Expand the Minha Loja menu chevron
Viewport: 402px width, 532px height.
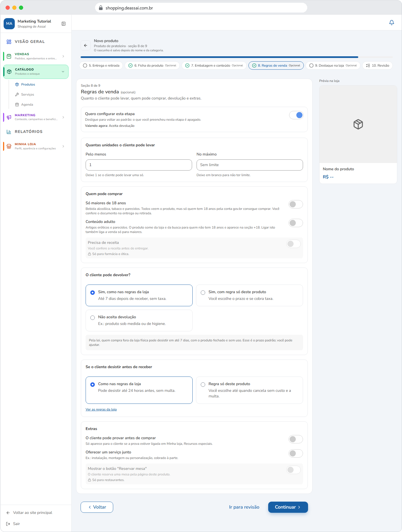tap(63, 146)
